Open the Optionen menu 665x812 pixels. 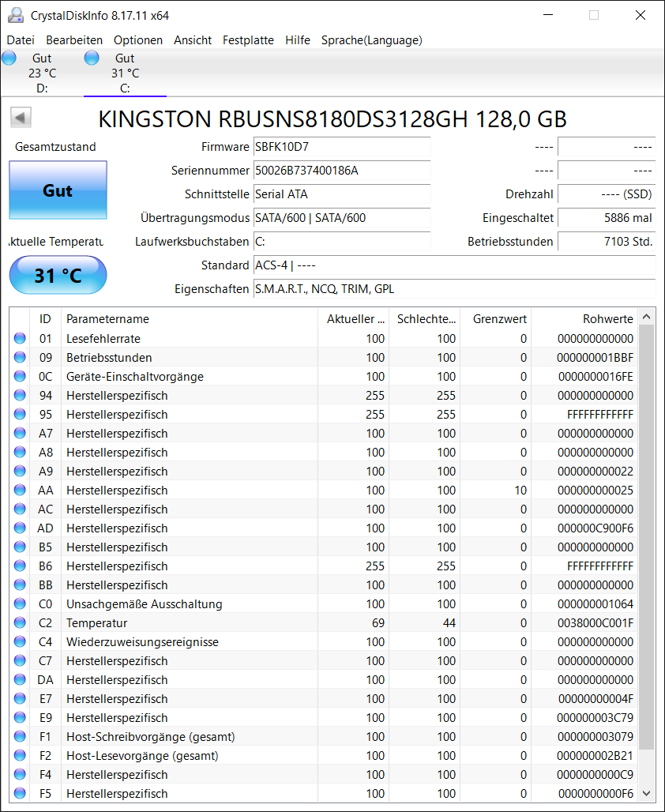pyautogui.click(x=137, y=39)
